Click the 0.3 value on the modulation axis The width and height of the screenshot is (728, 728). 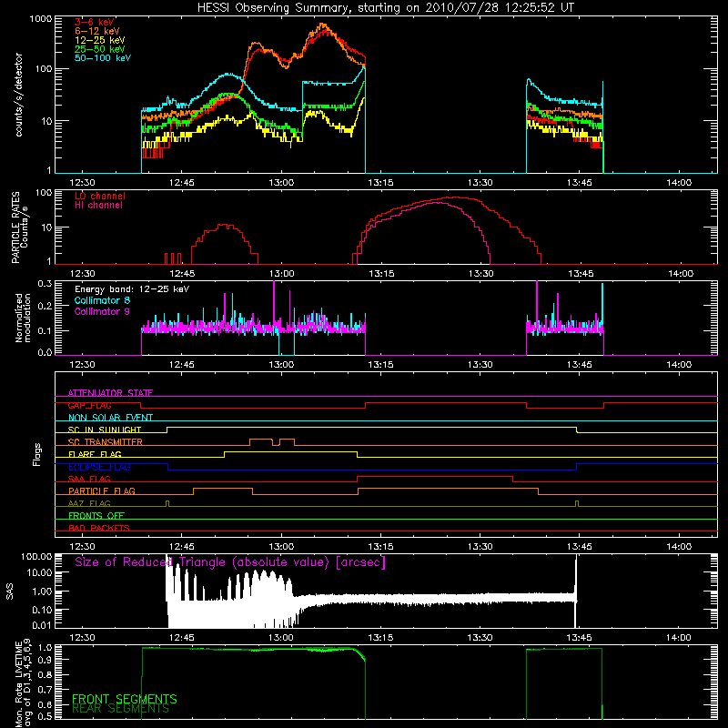[45, 283]
